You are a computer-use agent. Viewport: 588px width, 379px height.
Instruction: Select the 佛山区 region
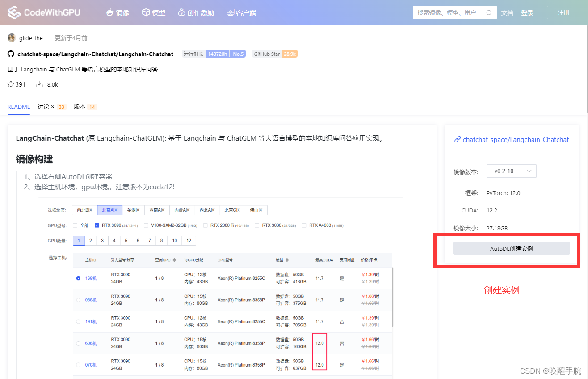pyautogui.click(x=256, y=210)
